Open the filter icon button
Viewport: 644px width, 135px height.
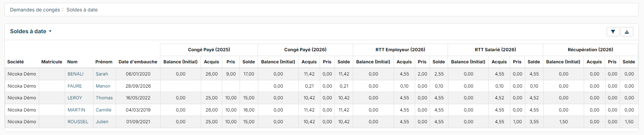coord(613,31)
